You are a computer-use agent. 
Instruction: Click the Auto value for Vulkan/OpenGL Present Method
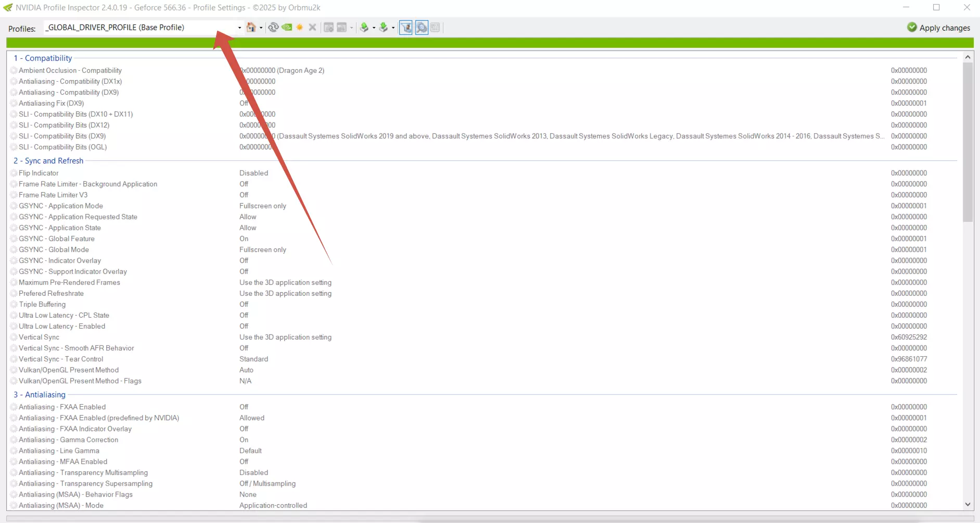coord(246,370)
